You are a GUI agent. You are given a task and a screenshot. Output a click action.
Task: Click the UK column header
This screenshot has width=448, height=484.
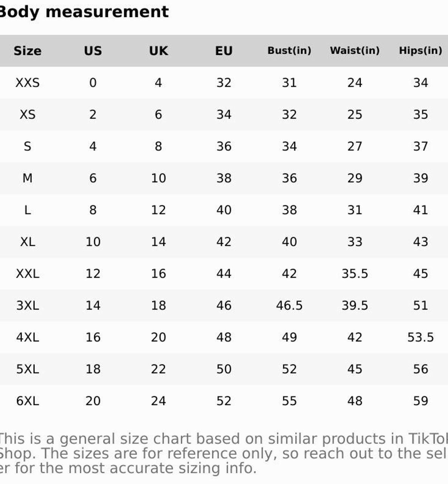pyautogui.click(x=158, y=51)
